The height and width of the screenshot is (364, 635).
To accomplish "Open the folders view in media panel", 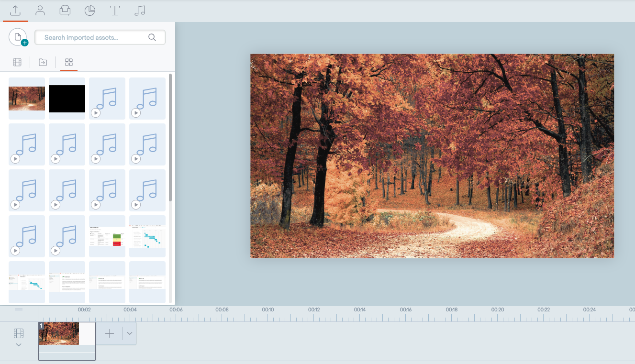I will (43, 62).
